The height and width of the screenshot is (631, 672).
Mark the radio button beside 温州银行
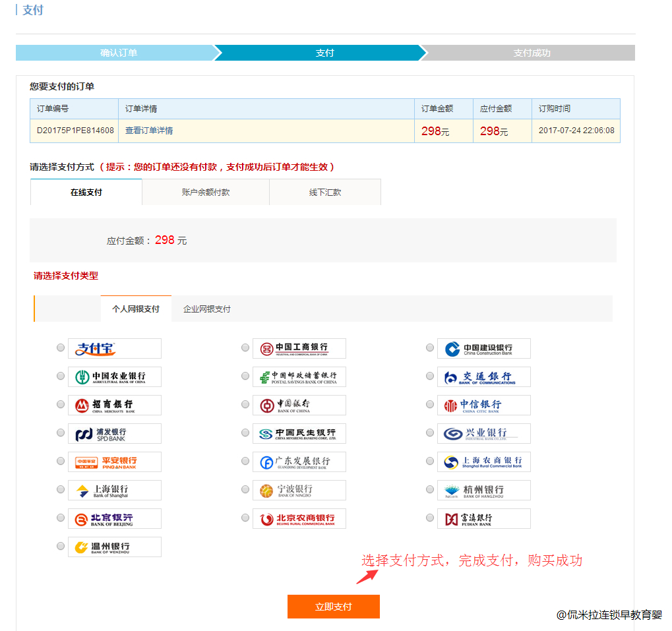(61, 546)
